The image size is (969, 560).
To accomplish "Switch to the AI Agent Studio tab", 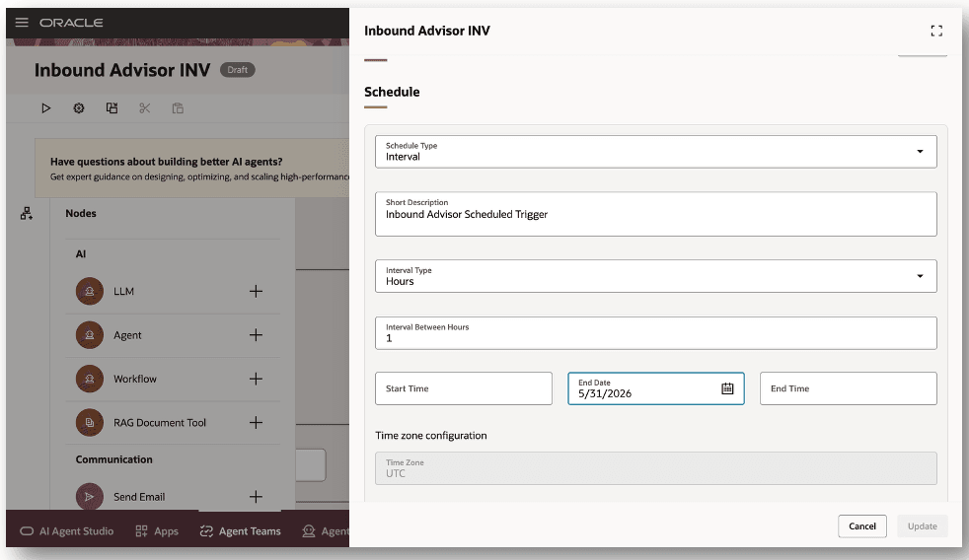I will tap(67, 531).
